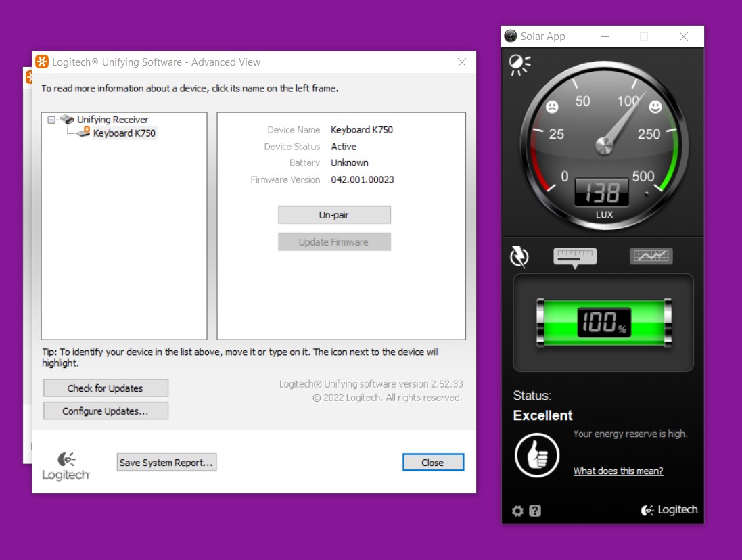Click Save System Report button
Screen dimensions: 742x560
pyautogui.click(x=166, y=463)
